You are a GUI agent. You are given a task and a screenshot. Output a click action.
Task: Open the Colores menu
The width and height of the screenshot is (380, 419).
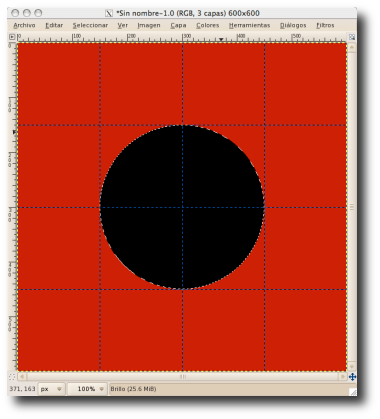[x=207, y=25]
